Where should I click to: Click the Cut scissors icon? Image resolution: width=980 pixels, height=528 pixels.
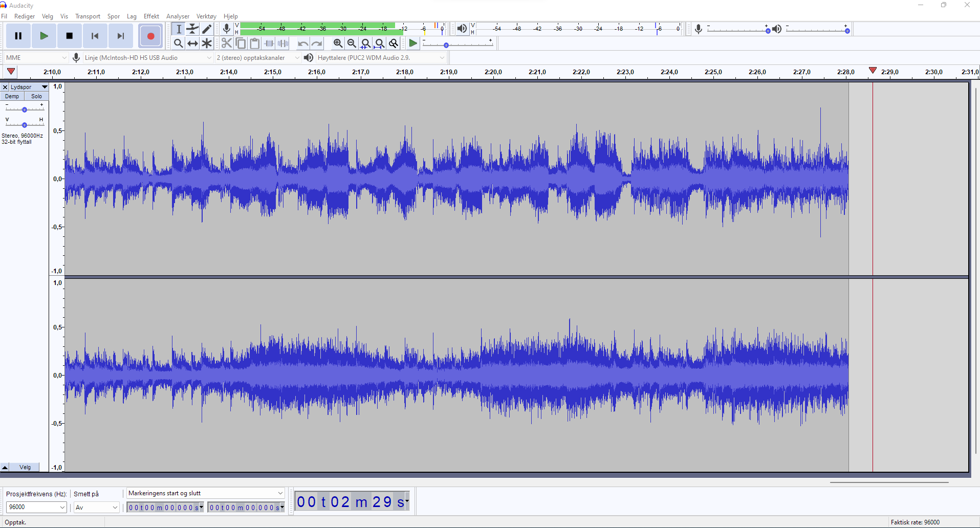click(227, 43)
